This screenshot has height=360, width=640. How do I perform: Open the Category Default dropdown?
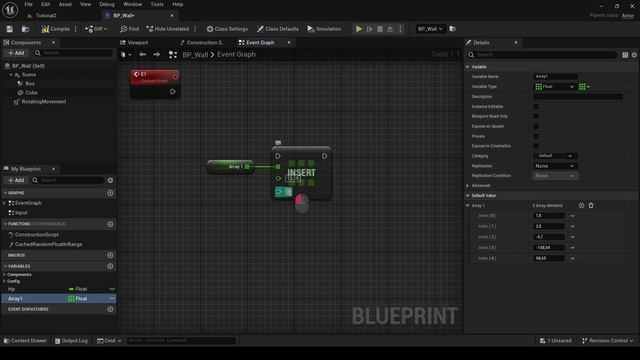(555, 156)
